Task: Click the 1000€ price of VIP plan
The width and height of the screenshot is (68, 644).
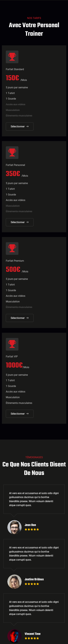Action: 14,365
